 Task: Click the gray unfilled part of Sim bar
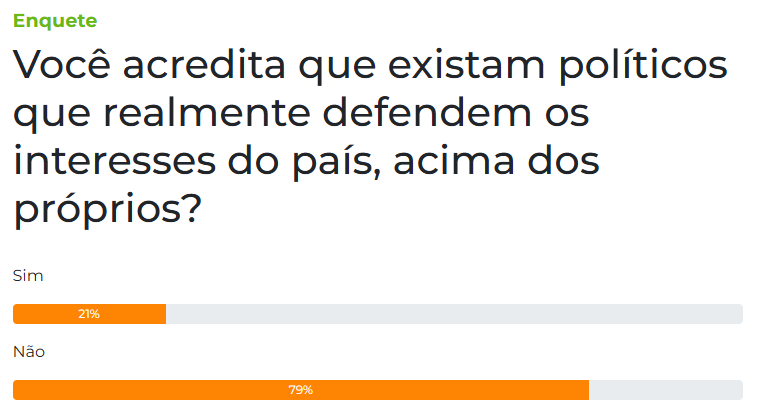pos(450,314)
